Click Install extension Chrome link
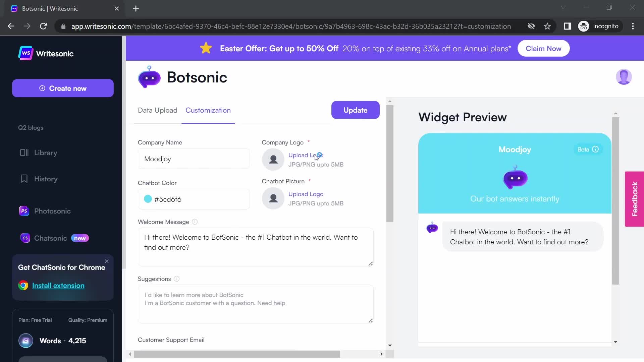 tap(58, 286)
